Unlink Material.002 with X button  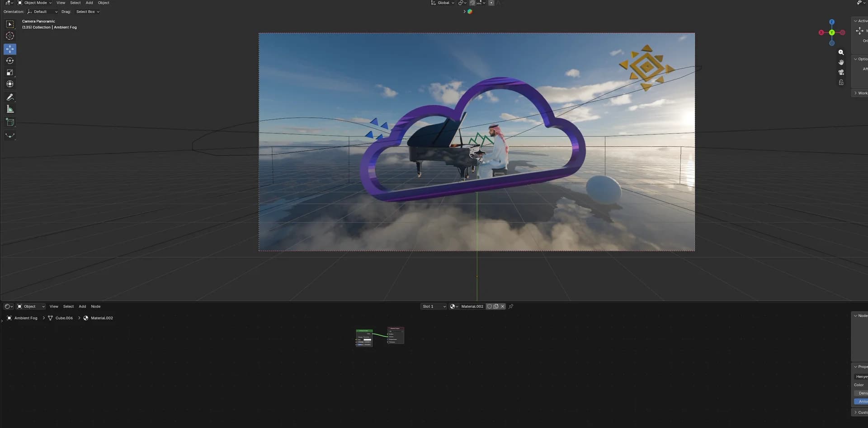click(502, 306)
